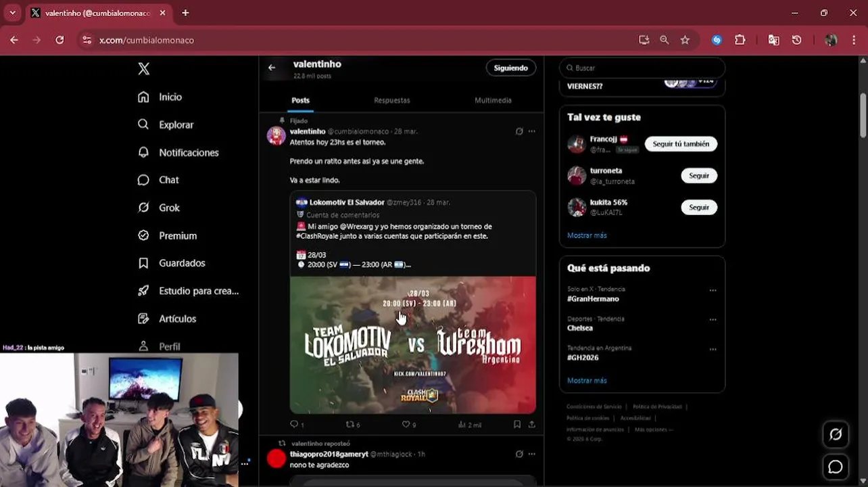Open valentinho's avatar on pinned post
The height and width of the screenshot is (487, 868).
coord(276,135)
